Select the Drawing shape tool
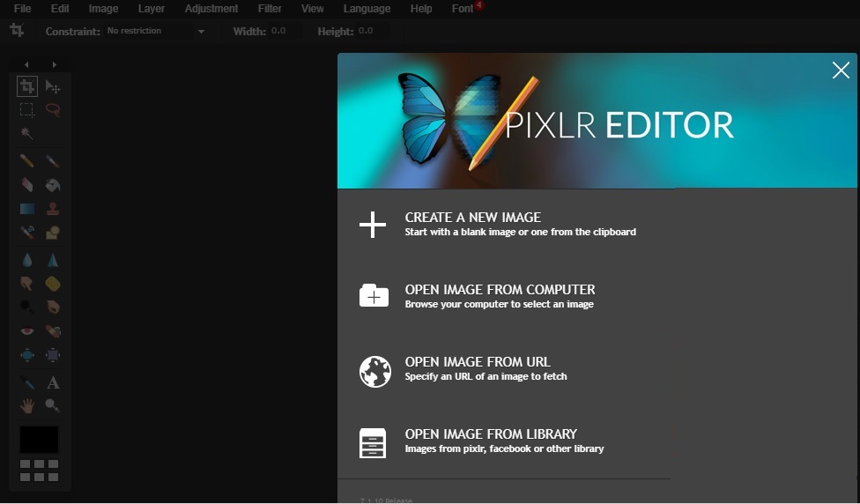860x504 pixels. point(53,233)
